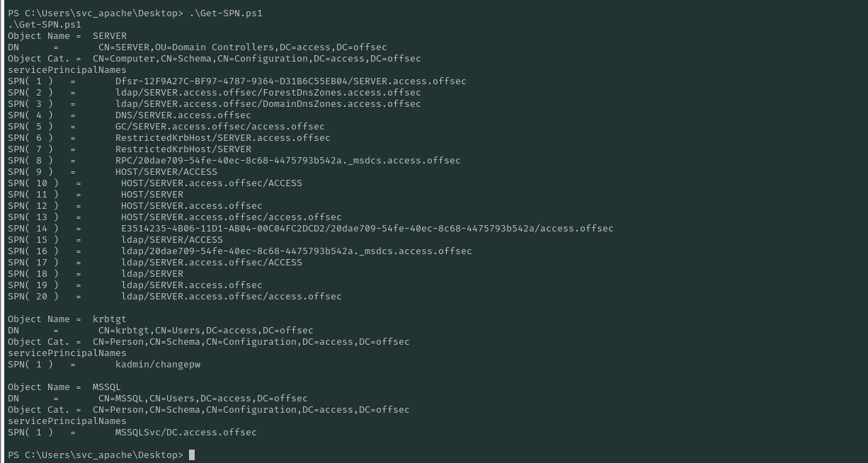The height and width of the screenshot is (463, 868).
Task: Click the Object Name SERVER line
Action: pyautogui.click(x=67, y=36)
